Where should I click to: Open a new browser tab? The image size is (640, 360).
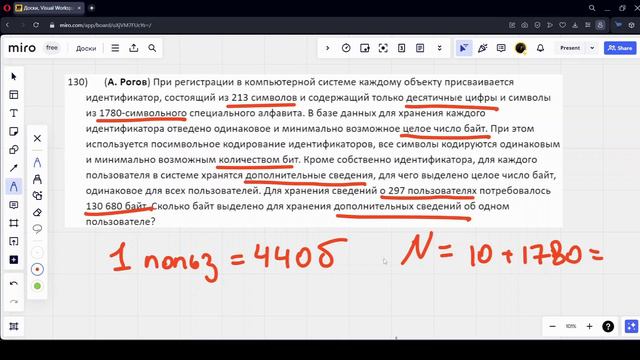91,8
